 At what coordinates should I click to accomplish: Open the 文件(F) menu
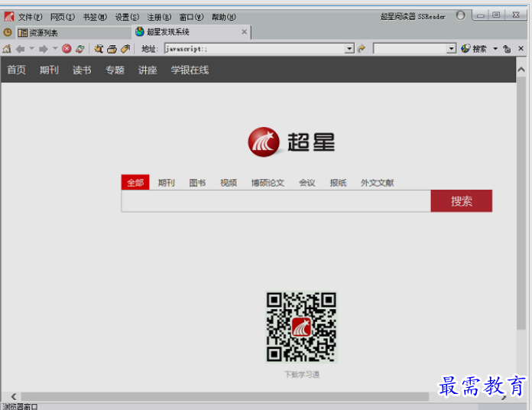coord(31,17)
